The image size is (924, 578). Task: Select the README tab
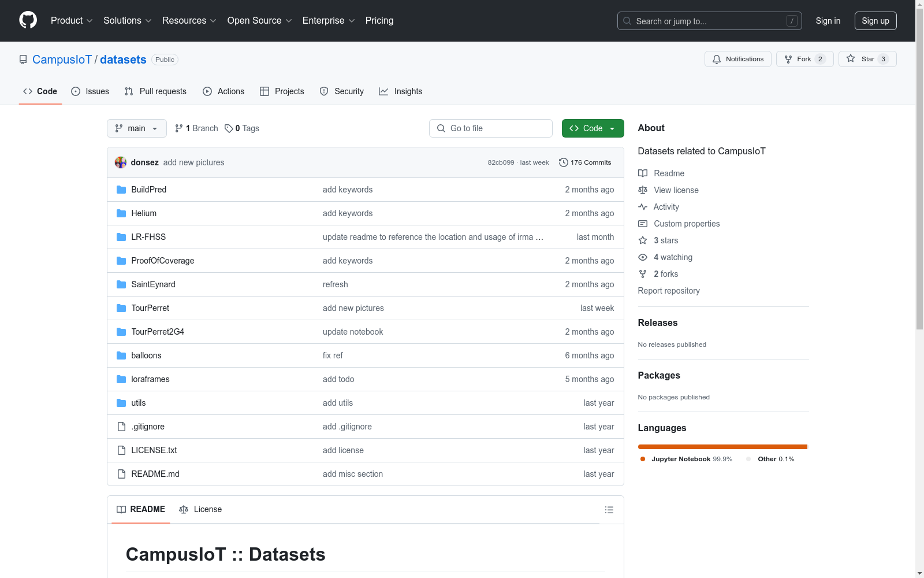[x=141, y=509]
